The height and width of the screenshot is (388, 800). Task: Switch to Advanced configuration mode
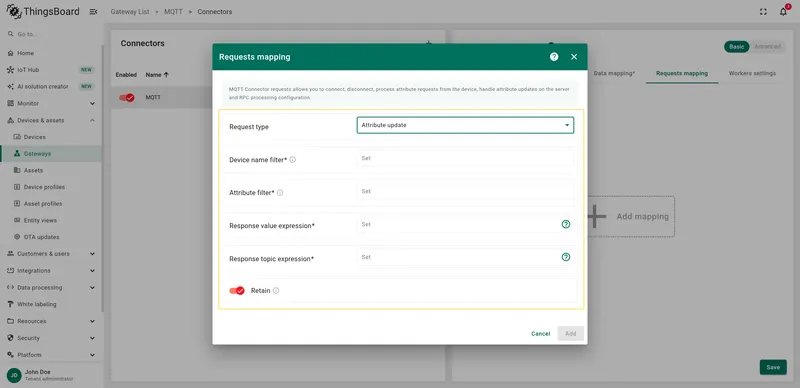coord(767,46)
